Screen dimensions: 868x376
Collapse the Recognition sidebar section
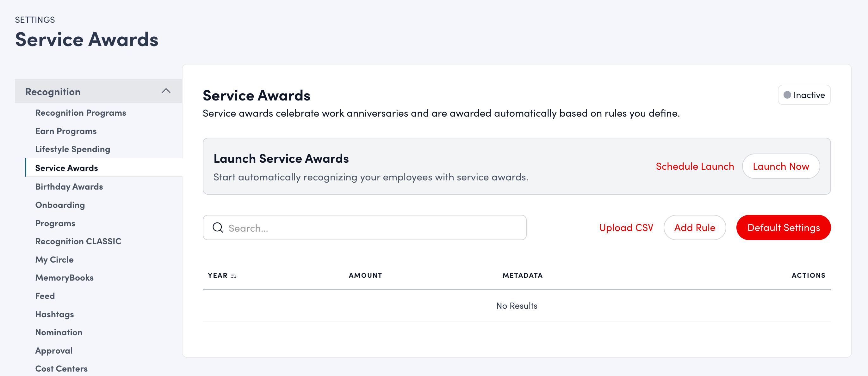(x=166, y=91)
